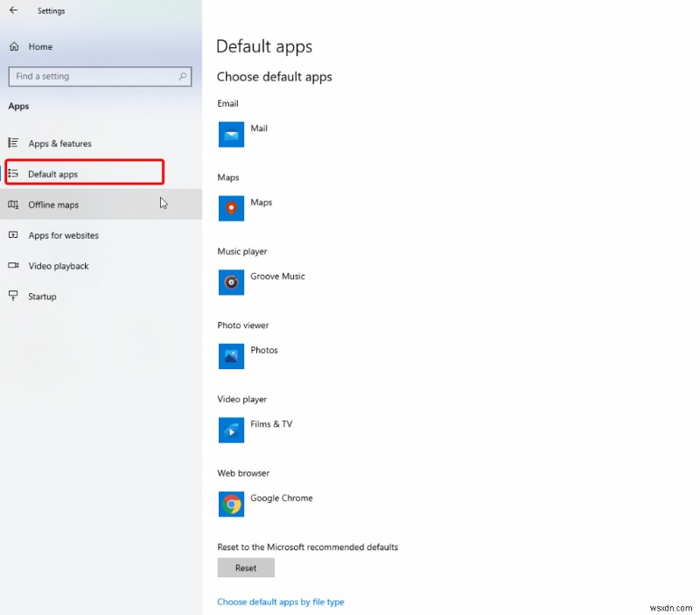
Task: Click the Settings window title text
Action: coord(51,10)
